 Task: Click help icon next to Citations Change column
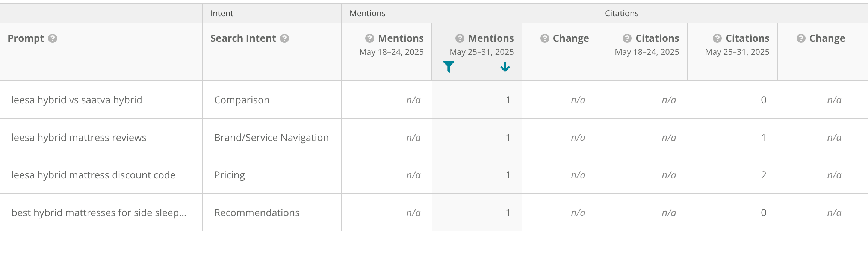(801, 38)
